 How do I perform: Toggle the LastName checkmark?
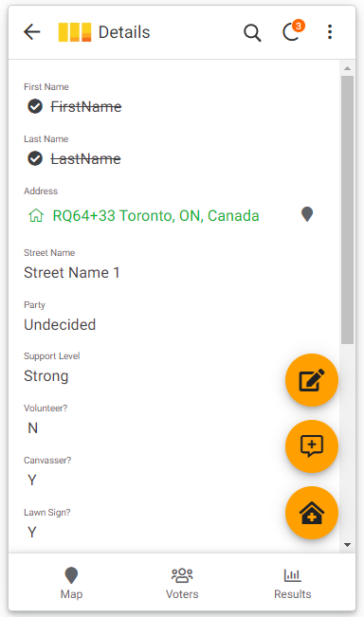[35, 158]
